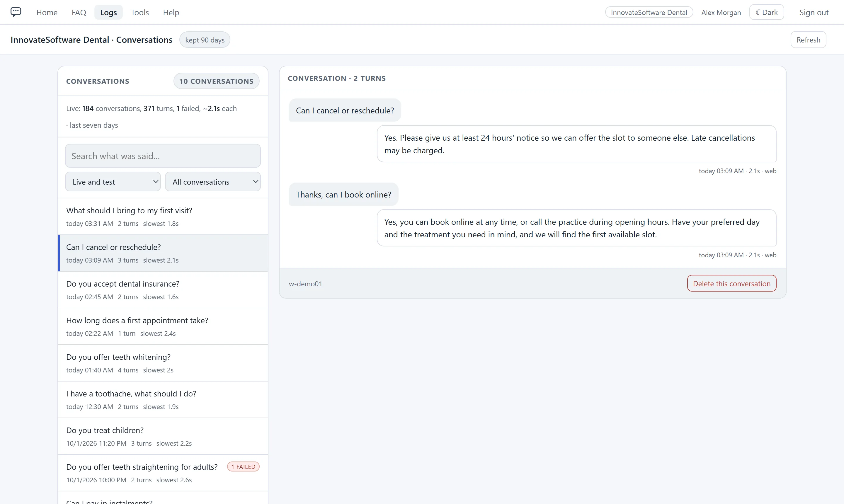Select the Logs tab
844x504 pixels.
point(108,12)
